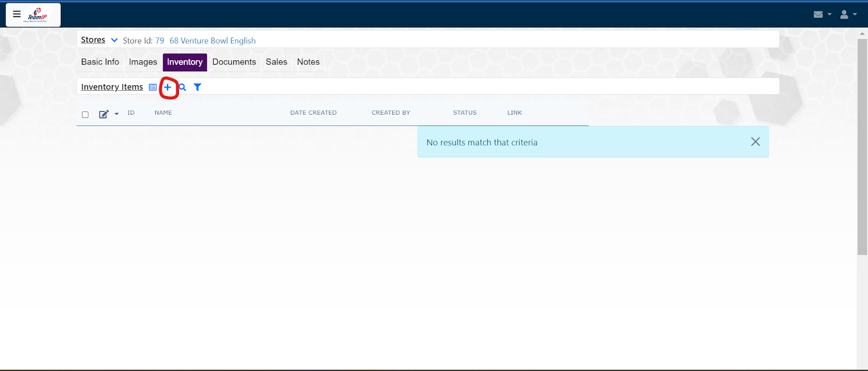
Task: Go to the Sales tab
Action: (x=276, y=62)
